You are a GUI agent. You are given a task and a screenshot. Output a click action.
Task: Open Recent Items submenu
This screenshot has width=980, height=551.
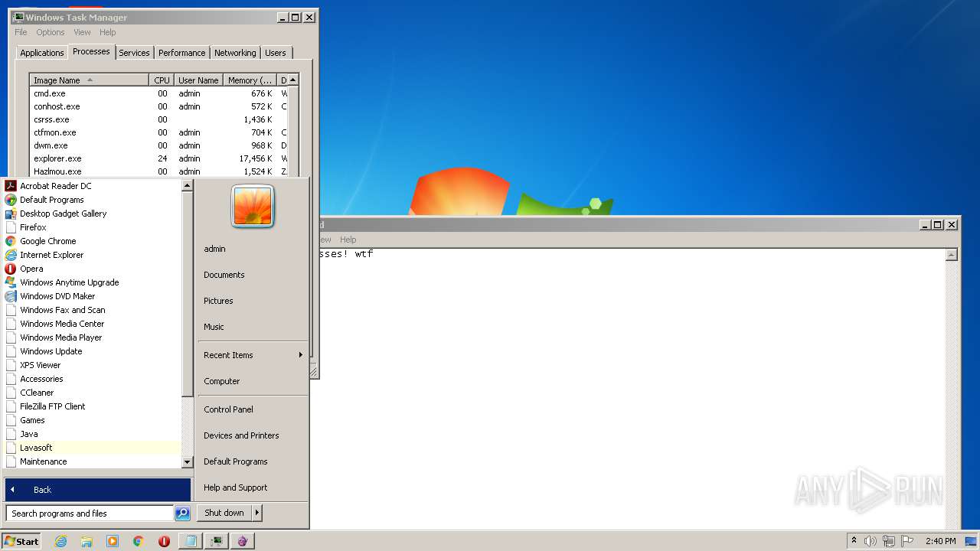253,355
